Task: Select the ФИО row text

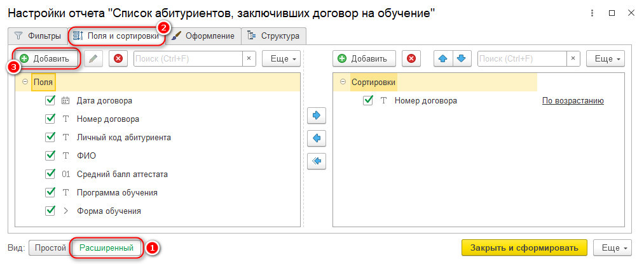Action: click(86, 155)
